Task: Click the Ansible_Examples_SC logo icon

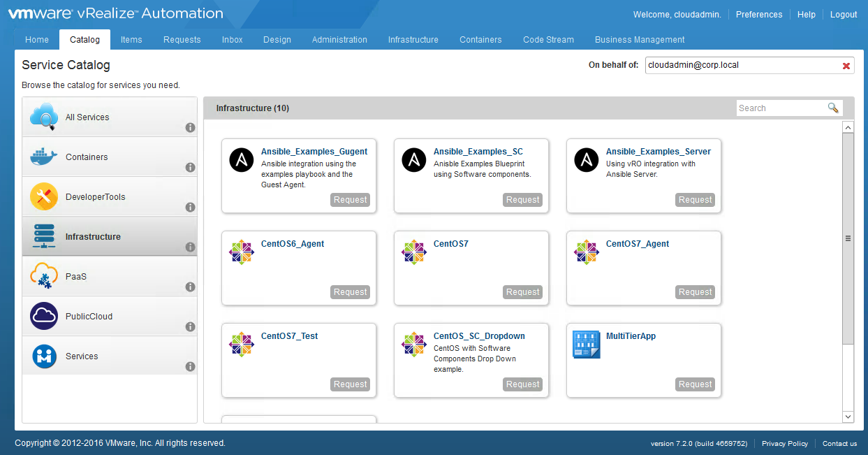Action: [x=414, y=160]
